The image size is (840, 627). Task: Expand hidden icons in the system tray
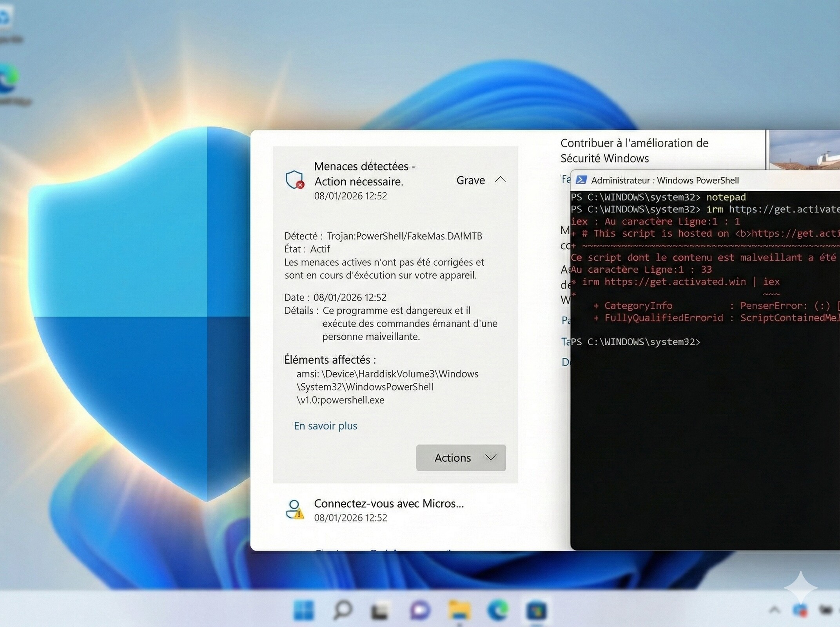click(775, 609)
